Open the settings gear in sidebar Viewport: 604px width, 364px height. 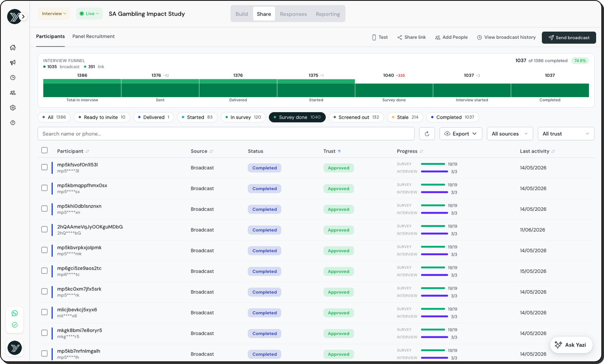(13, 108)
